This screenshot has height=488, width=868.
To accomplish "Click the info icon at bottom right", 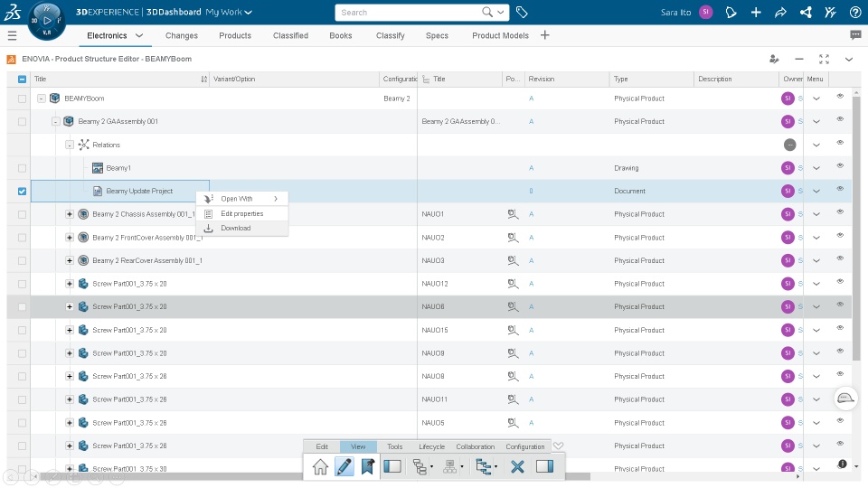I will (x=842, y=465).
